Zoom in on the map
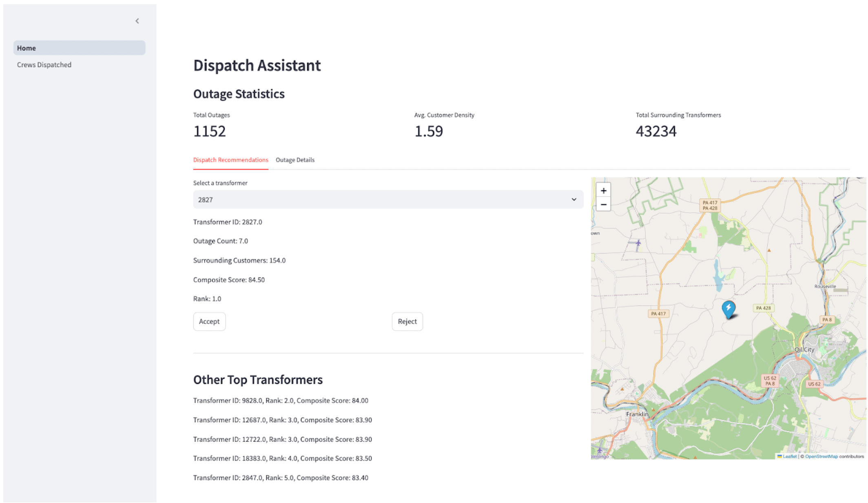Viewport: 868px width, 503px height. tap(603, 191)
